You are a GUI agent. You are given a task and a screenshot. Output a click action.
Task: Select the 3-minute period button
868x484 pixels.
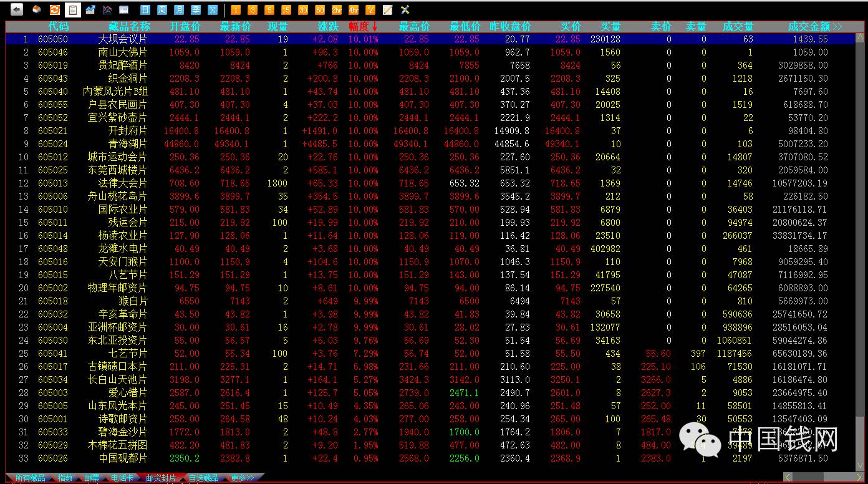(253, 10)
